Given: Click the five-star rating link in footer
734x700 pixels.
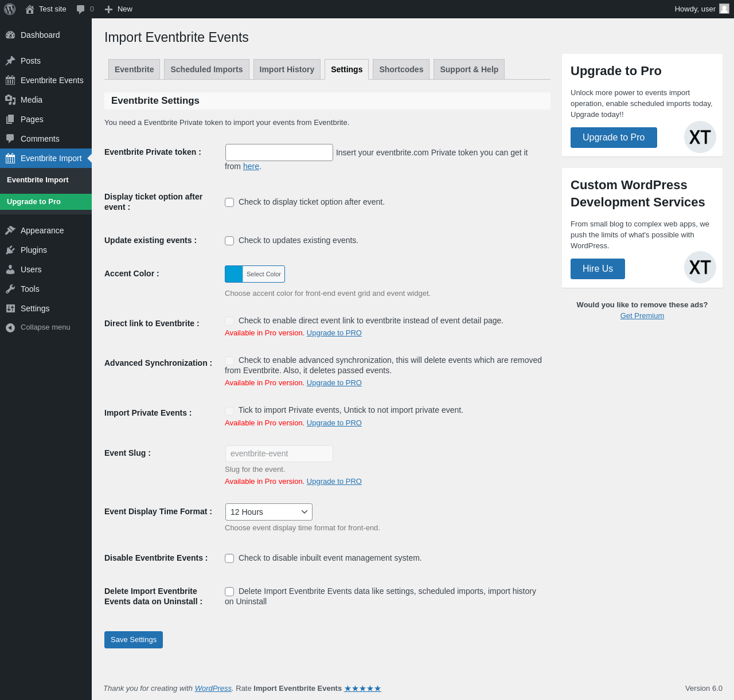Looking at the screenshot, I should point(362,689).
